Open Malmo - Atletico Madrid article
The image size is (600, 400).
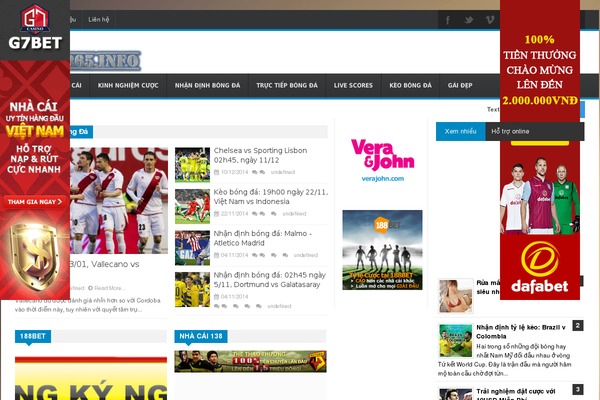click(262, 238)
